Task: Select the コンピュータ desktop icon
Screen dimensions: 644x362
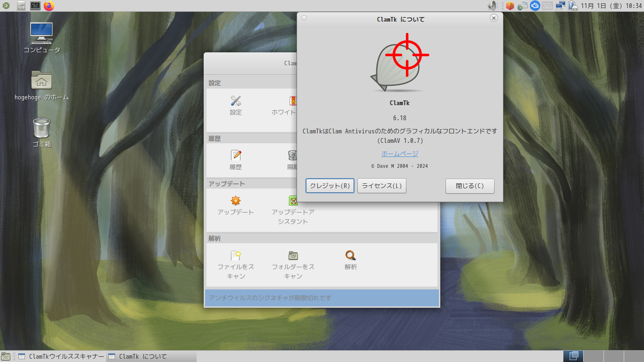Action: pyautogui.click(x=41, y=38)
